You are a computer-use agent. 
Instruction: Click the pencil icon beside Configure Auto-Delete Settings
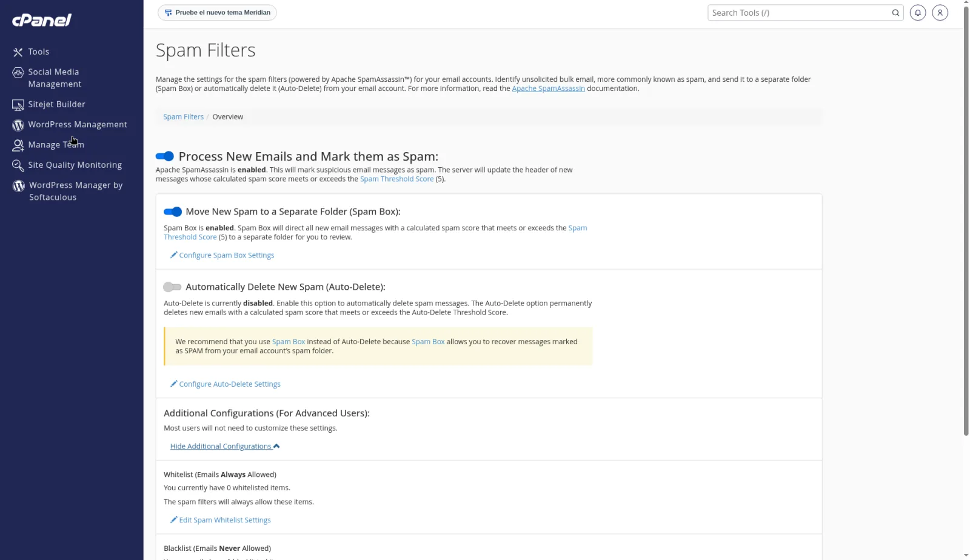[x=173, y=384]
